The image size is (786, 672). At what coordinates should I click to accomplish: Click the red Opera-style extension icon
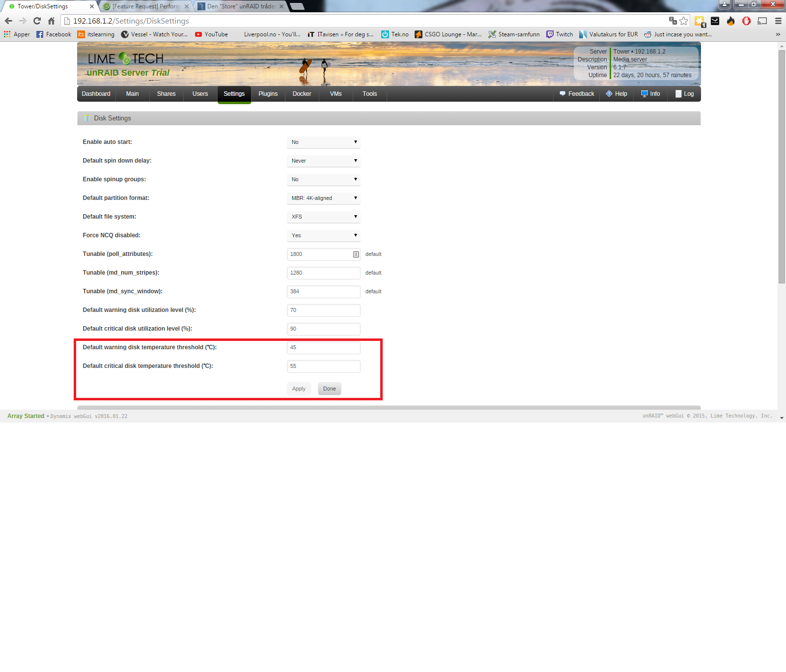point(746,21)
